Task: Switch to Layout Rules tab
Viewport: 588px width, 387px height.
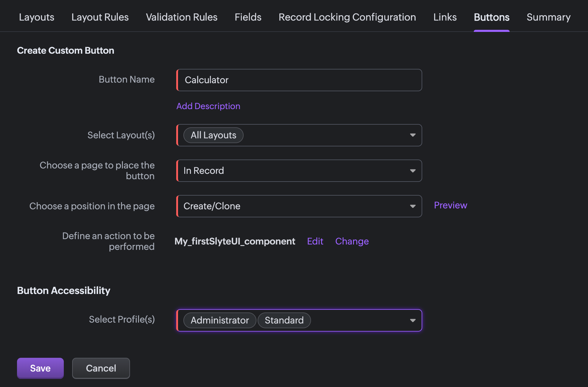Action: coord(100,17)
